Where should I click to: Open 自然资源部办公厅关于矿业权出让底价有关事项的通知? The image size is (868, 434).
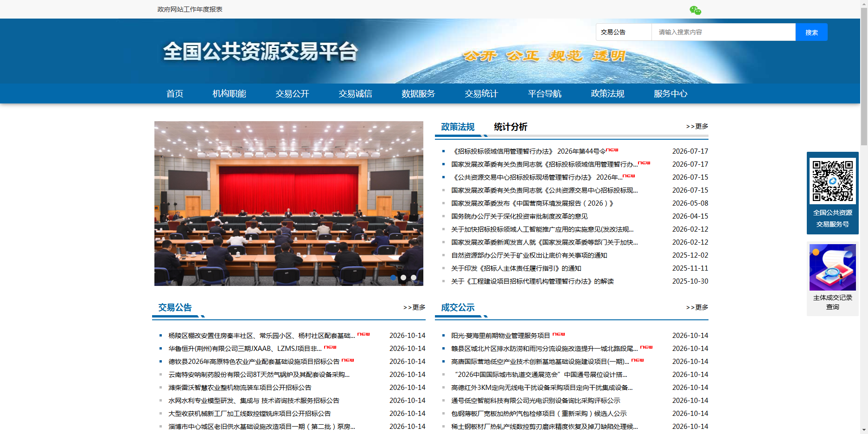coord(529,255)
